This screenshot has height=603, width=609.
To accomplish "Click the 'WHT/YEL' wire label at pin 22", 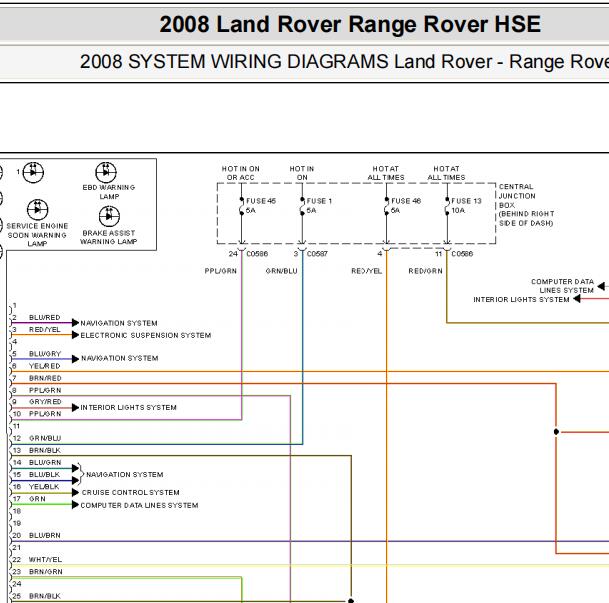I will pos(45,560).
